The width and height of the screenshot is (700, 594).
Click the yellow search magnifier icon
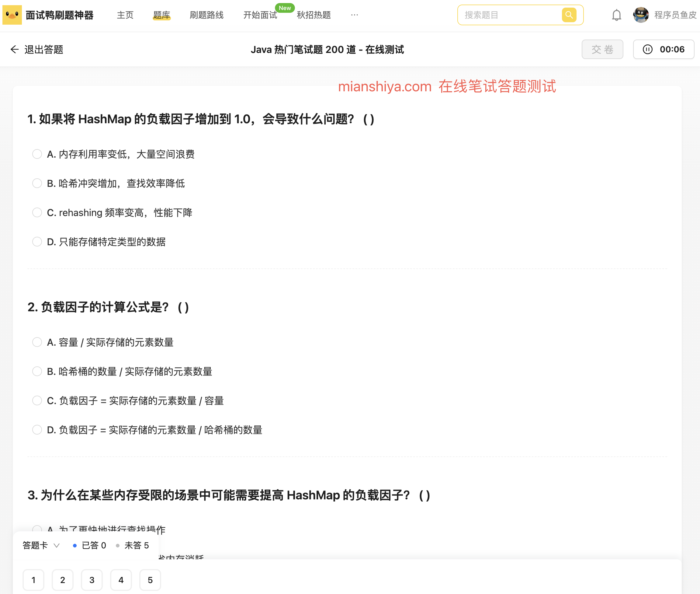pyautogui.click(x=569, y=15)
